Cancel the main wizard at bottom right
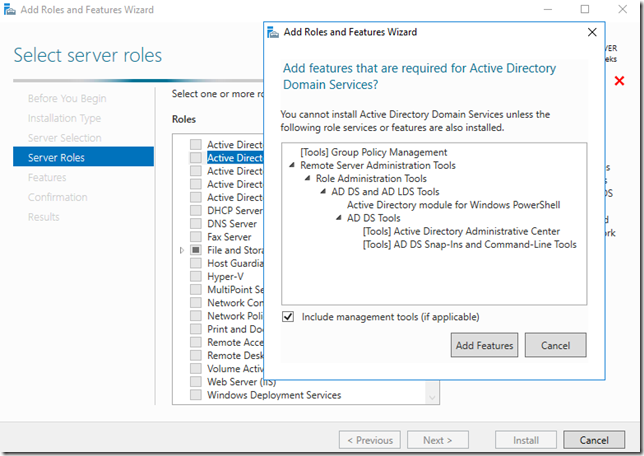This screenshot has width=644, height=456. pos(594,440)
